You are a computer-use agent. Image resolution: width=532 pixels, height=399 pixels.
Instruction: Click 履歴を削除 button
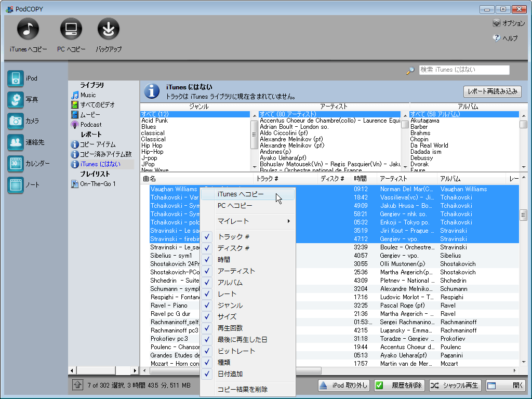(401, 385)
